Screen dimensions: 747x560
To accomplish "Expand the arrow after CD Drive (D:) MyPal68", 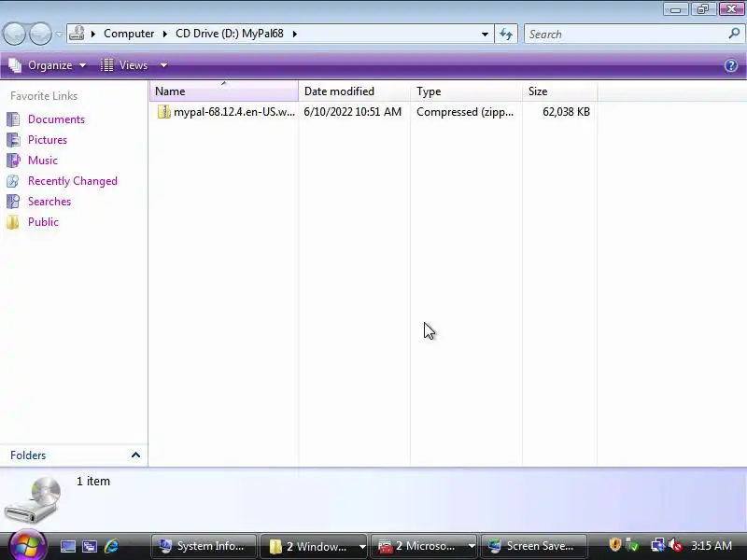I will coord(294,34).
